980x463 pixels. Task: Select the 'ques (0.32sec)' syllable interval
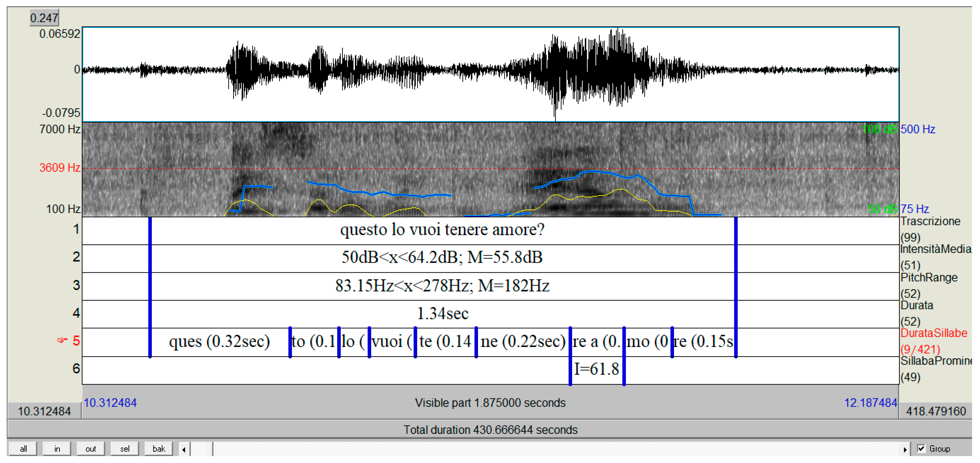click(x=219, y=341)
